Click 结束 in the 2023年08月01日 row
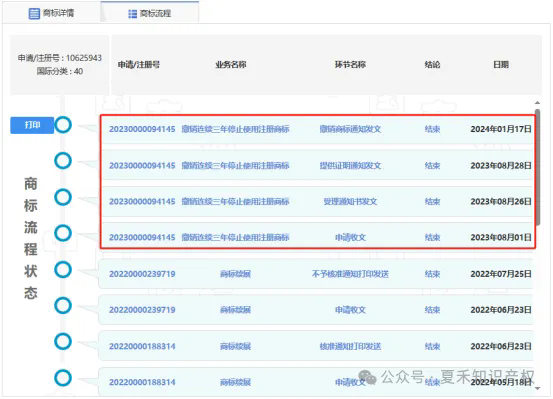The width and height of the screenshot is (553, 399). 432,237
